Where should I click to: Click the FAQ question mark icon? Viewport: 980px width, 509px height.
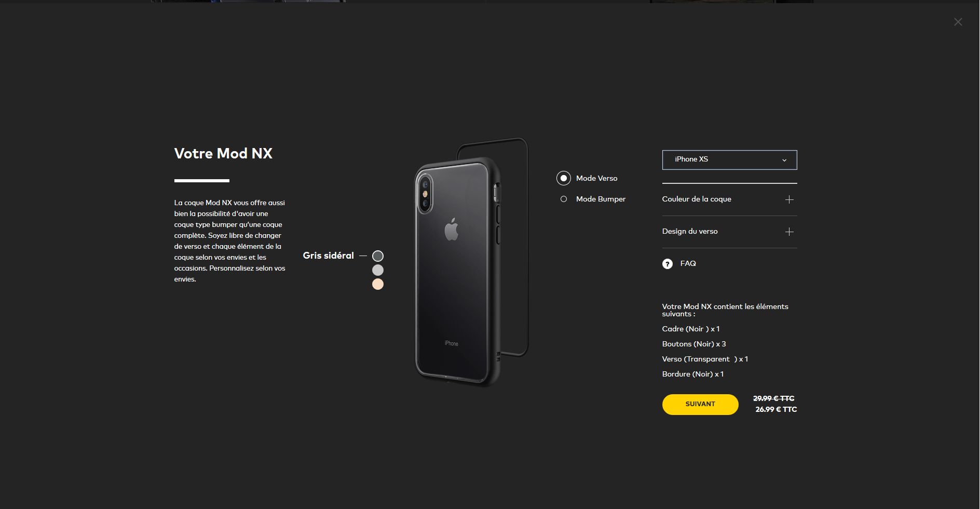click(668, 264)
